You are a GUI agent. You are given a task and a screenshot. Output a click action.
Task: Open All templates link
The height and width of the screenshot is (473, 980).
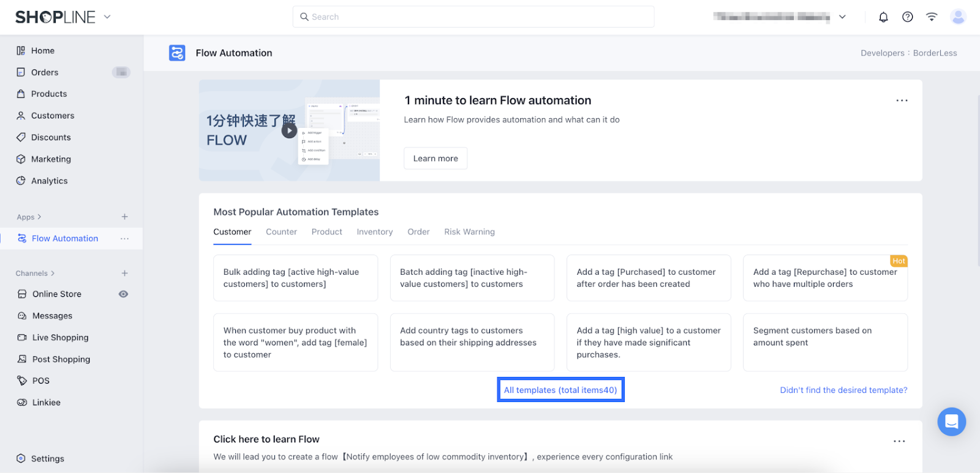560,390
